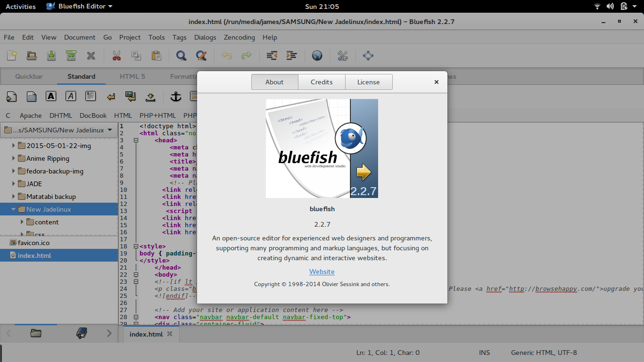This screenshot has height=362, width=644.
Task: Click the Wi-Fi icon in the top bar
Action: point(597,6)
